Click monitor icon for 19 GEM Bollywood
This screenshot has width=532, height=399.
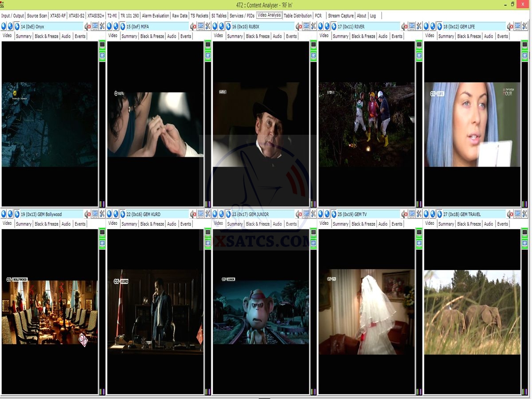coord(95,214)
